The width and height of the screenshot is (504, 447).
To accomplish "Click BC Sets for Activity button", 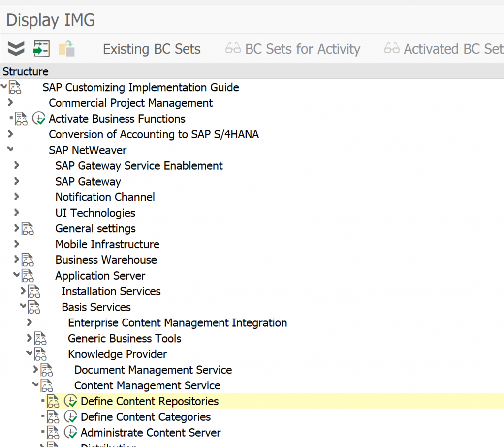I will 293,49.
